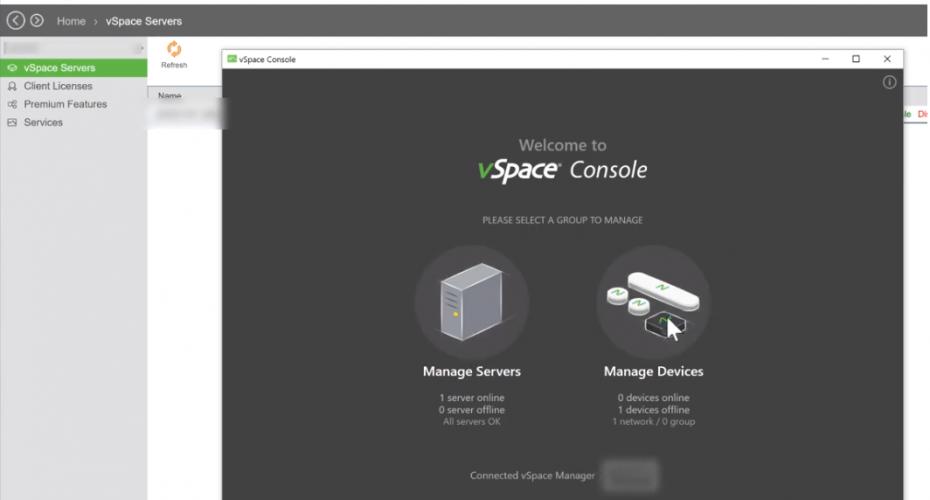This screenshot has height=500, width=930.
Task: Click the vSpace Servers sidebar icon
Action: 12,68
